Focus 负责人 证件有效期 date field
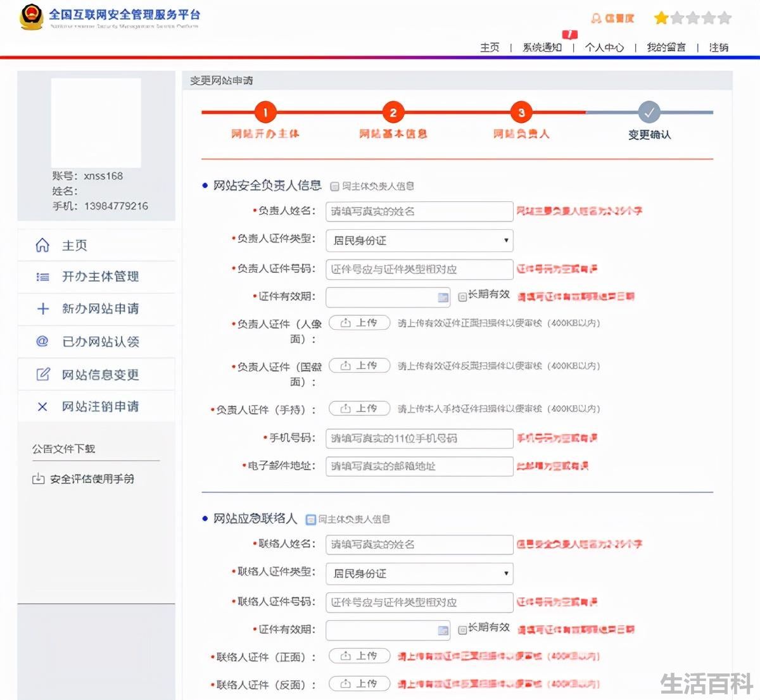The width and height of the screenshot is (760, 700). coord(388,297)
